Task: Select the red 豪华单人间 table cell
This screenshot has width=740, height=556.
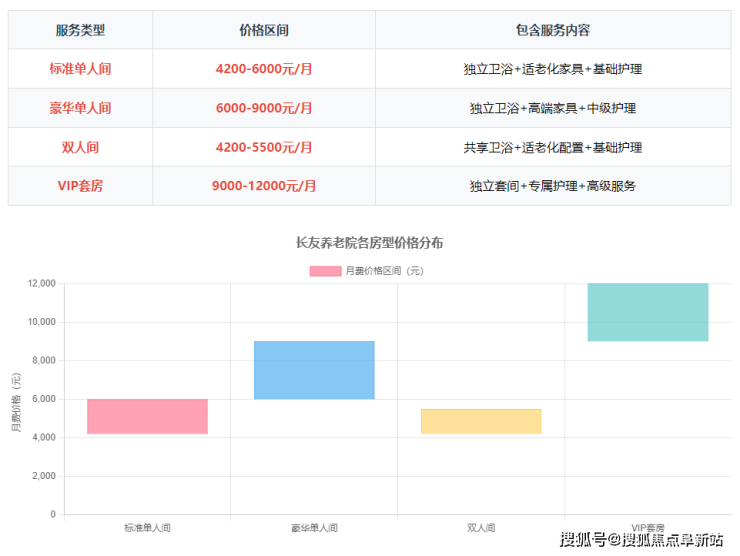Action: 80,108
